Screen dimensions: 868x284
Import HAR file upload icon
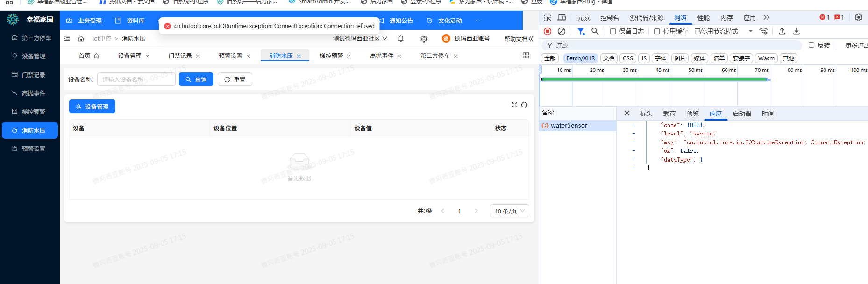coord(782,31)
